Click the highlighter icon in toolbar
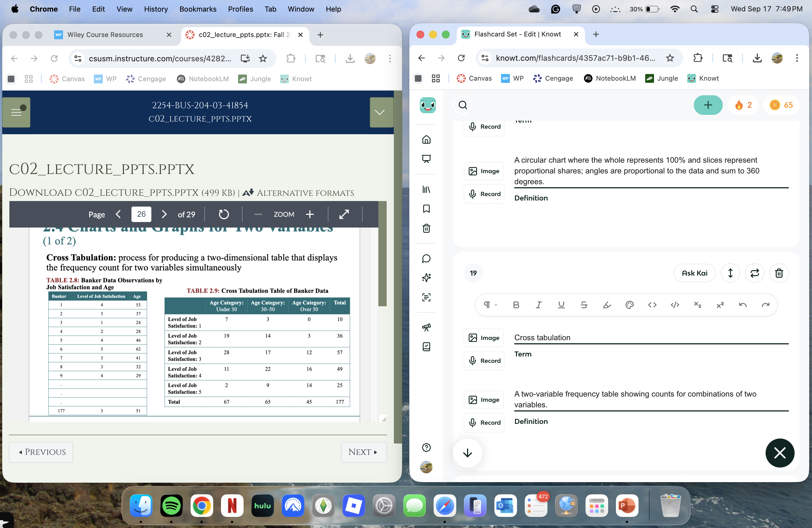 607,305
